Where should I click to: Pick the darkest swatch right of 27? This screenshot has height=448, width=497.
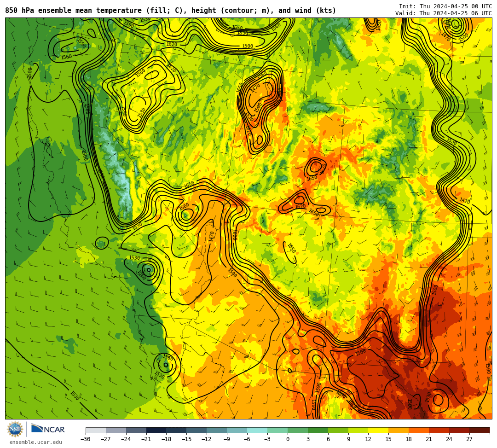[480, 430]
